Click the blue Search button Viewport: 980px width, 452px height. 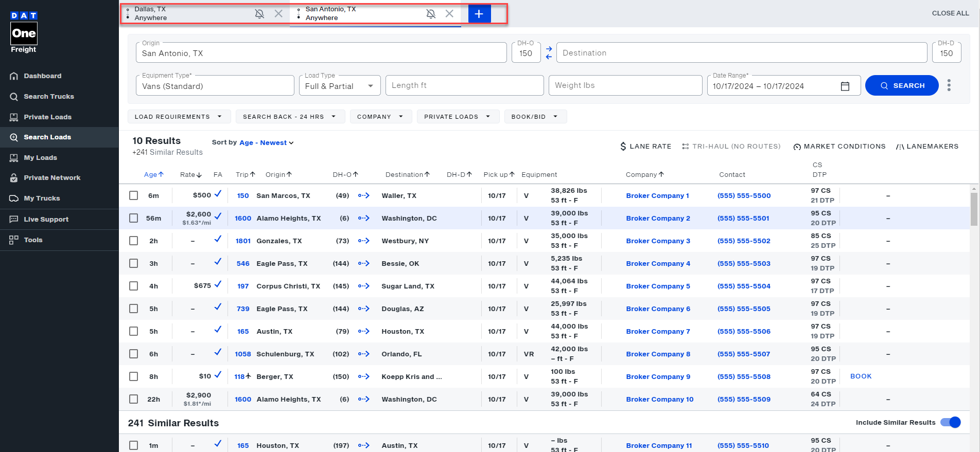pyautogui.click(x=902, y=85)
